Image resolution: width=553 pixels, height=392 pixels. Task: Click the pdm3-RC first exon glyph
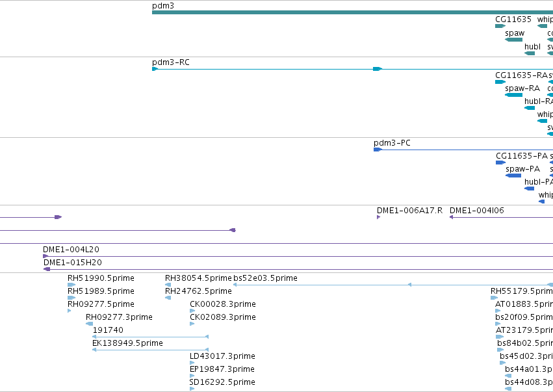155,69
